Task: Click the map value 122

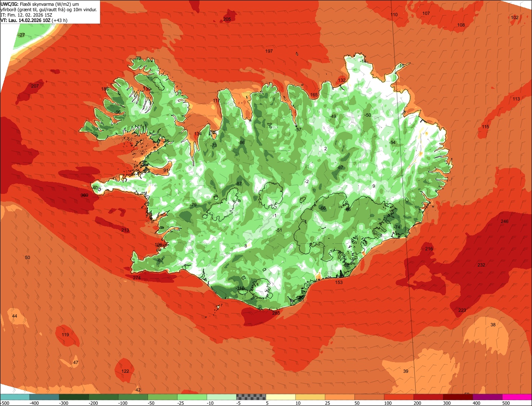Action: (x=125, y=372)
